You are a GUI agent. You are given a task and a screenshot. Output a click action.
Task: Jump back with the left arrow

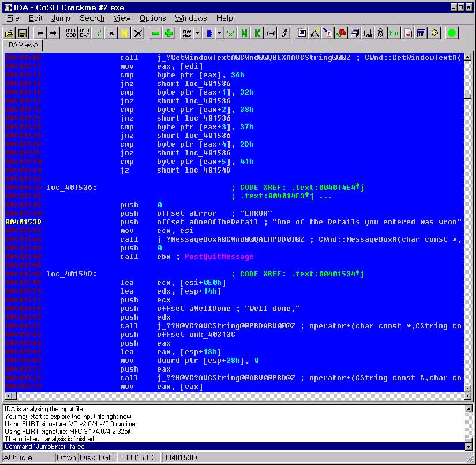[40, 33]
